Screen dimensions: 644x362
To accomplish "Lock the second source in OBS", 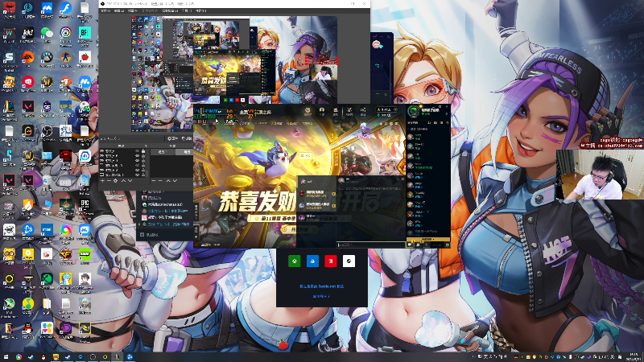I will click(143, 156).
